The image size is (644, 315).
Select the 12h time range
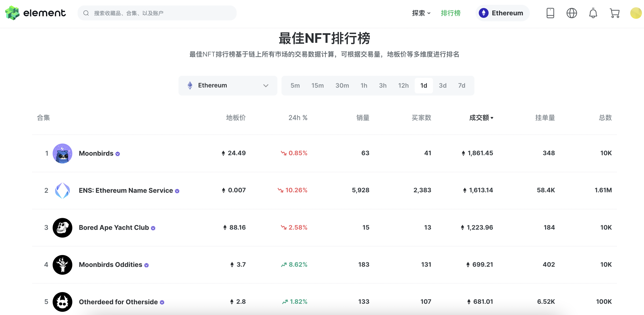coord(403,85)
